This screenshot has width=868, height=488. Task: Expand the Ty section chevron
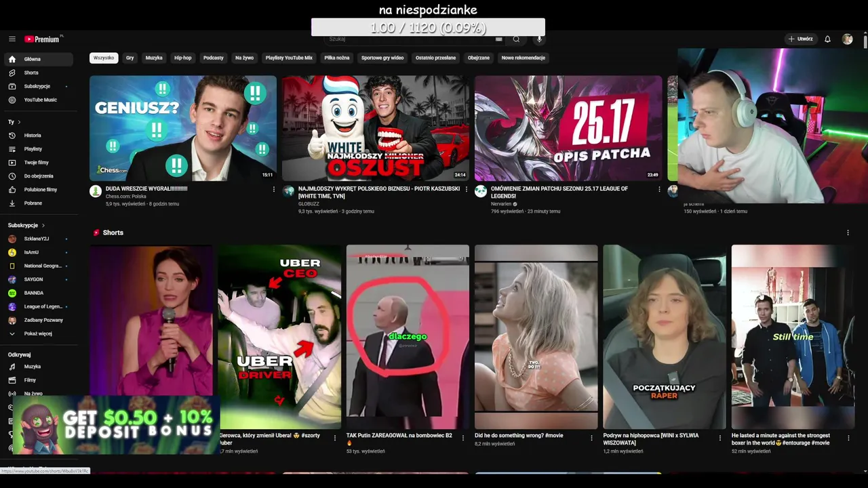point(19,122)
